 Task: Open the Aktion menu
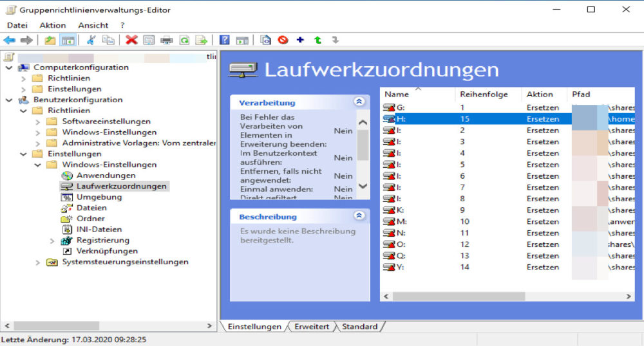click(52, 25)
